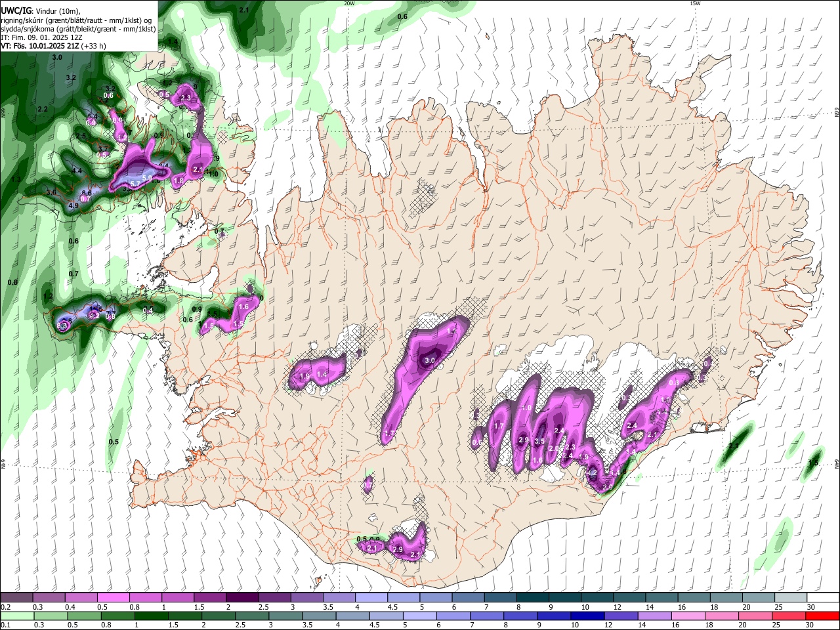Click the 0.1 label in the rain legend
Image resolution: width=840 pixels, height=630 pixels.
pos(6,625)
